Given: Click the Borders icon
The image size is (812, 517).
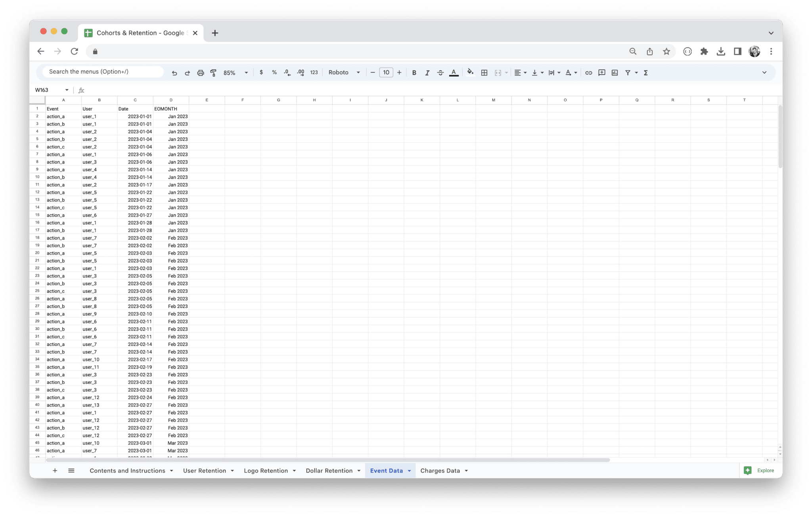Looking at the screenshot, I should [484, 73].
